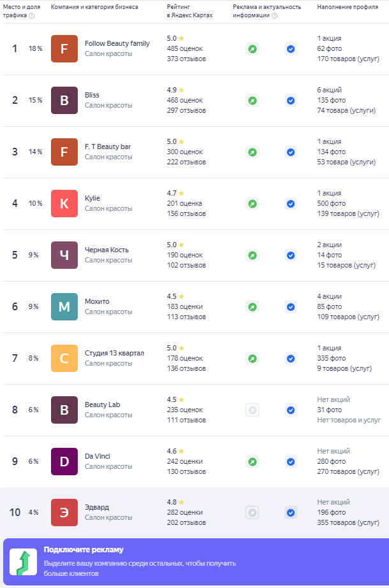This screenshot has height=588, width=389.
Task: Click green advertising icon in Kylie row
Action: point(253,204)
